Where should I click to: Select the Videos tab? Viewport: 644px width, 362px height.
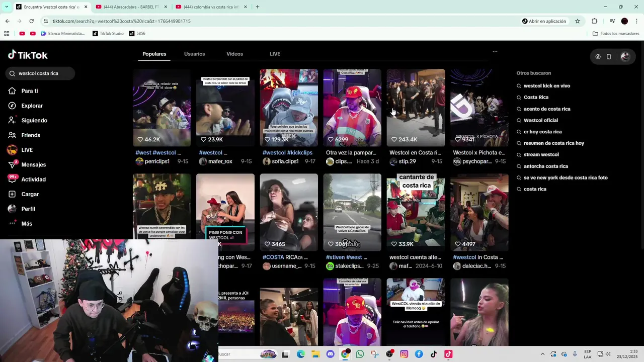[234, 54]
